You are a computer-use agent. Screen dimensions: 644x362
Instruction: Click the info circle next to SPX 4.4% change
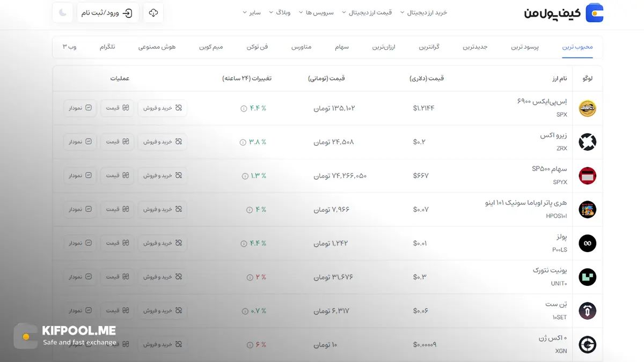[x=244, y=108]
